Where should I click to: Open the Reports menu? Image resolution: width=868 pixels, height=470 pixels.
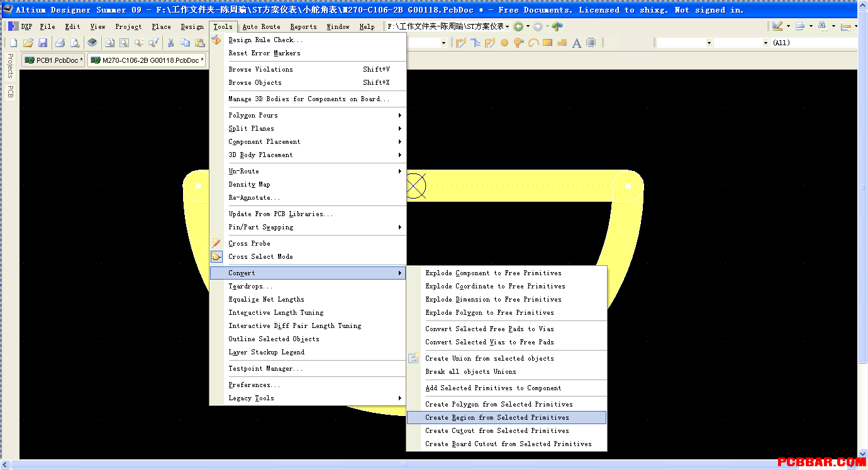303,26
